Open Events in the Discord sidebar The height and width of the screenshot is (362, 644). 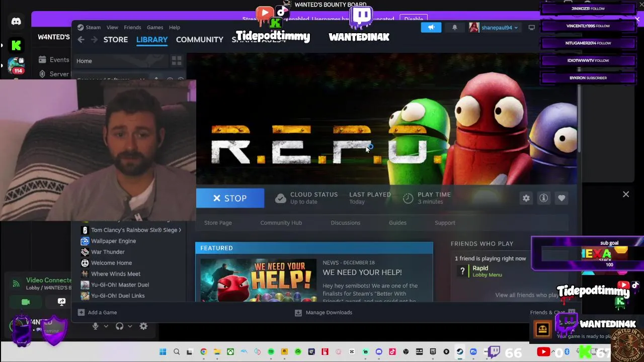pos(54,60)
